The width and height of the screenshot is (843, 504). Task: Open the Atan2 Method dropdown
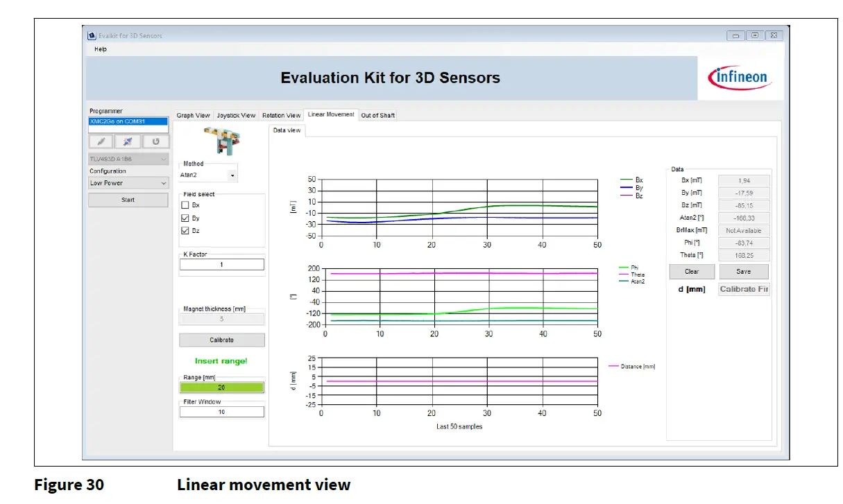coord(232,174)
